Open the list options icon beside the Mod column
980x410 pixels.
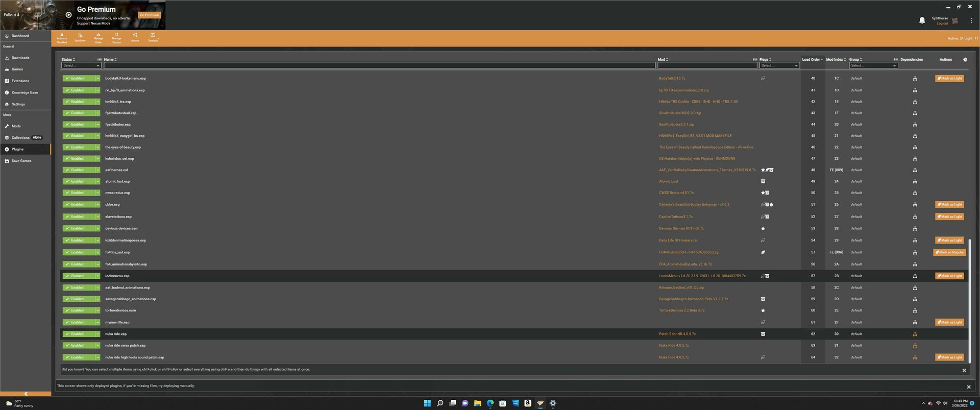click(755, 60)
